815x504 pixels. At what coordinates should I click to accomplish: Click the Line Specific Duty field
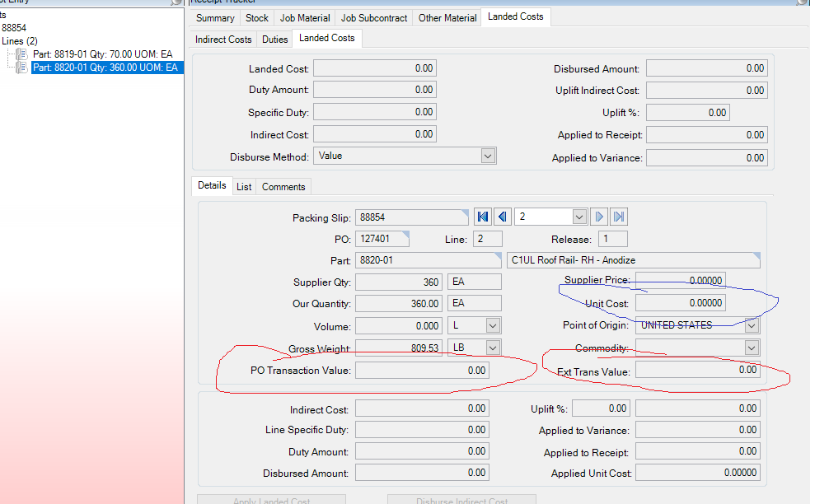(x=422, y=430)
